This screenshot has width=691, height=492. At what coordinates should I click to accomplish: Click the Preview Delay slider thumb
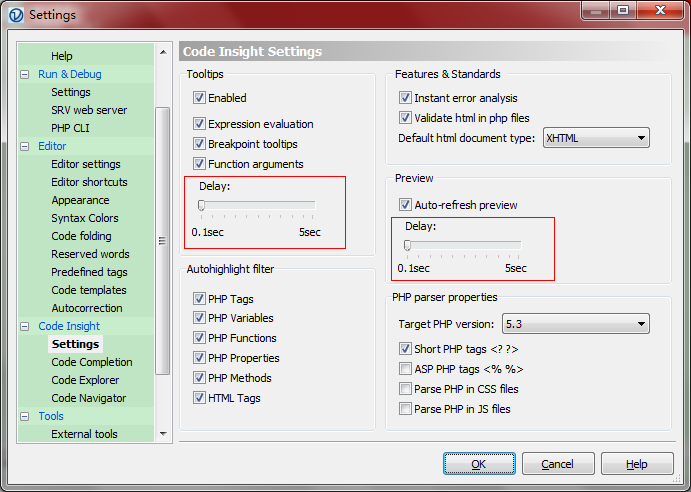point(407,246)
